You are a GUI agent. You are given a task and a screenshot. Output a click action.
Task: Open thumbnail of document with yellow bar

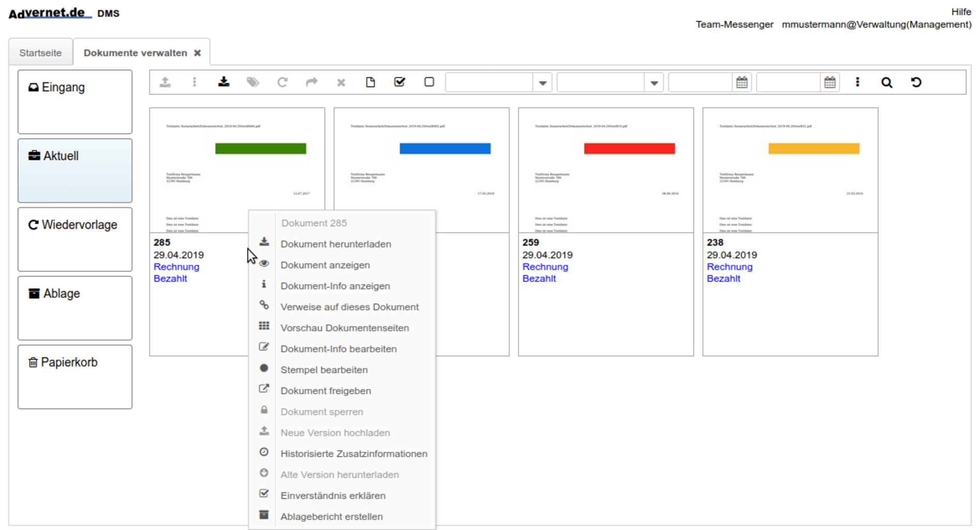790,170
